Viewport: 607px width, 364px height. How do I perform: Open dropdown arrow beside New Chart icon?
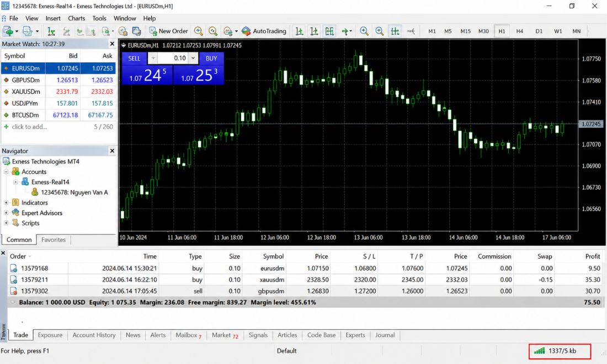click(17, 31)
